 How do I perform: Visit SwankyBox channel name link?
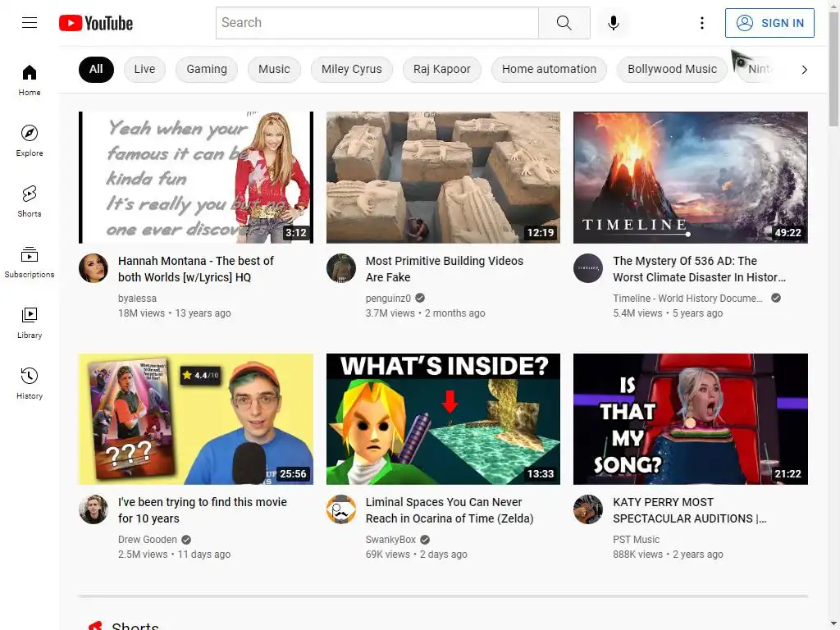click(x=390, y=540)
